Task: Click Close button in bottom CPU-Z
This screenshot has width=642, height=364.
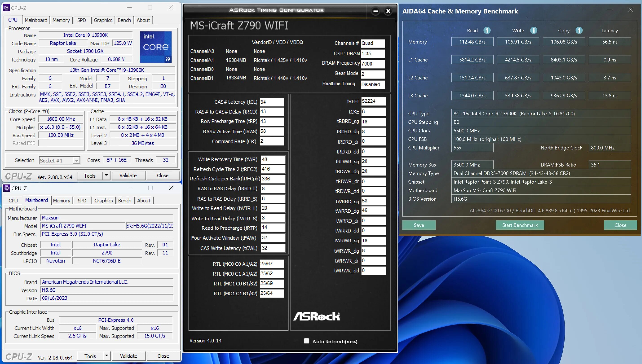Action: click(x=163, y=356)
